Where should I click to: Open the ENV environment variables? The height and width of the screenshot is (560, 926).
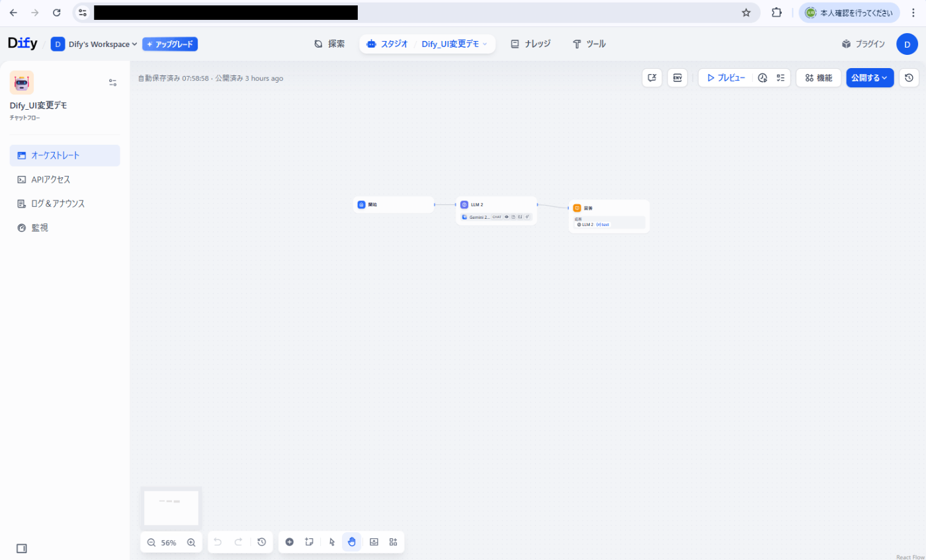pyautogui.click(x=677, y=78)
